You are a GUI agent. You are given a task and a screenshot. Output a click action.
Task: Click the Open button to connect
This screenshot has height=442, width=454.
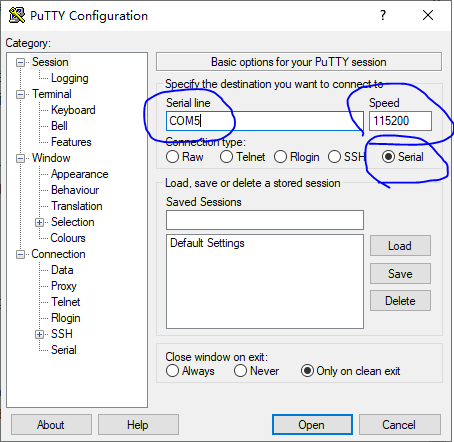point(312,425)
